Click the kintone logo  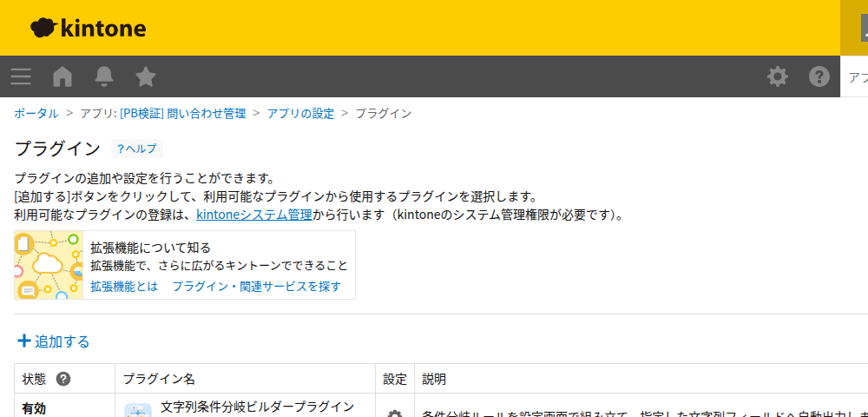(88, 28)
